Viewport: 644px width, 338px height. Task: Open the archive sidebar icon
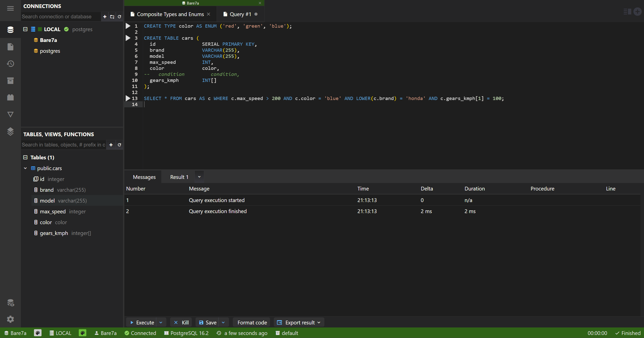coord(10,81)
